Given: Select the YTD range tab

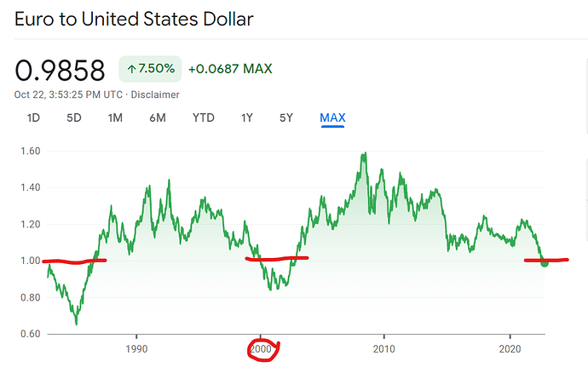Looking at the screenshot, I should [203, 118].
